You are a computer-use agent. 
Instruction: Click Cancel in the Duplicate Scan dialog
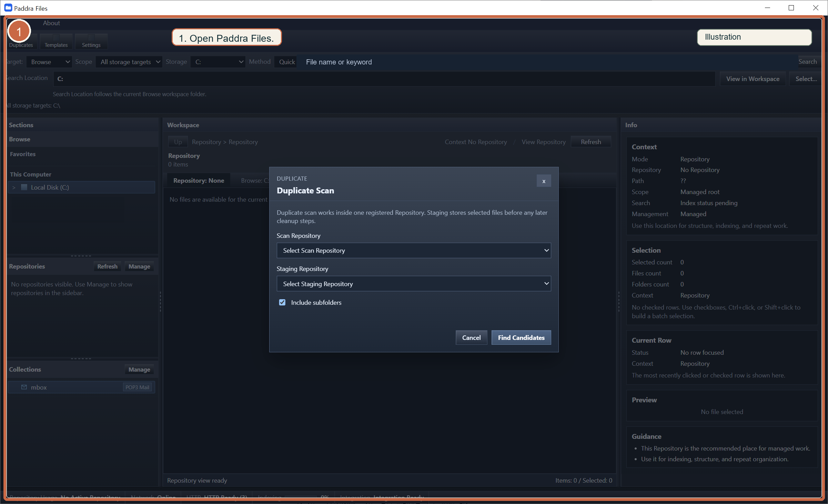(471, 337)
